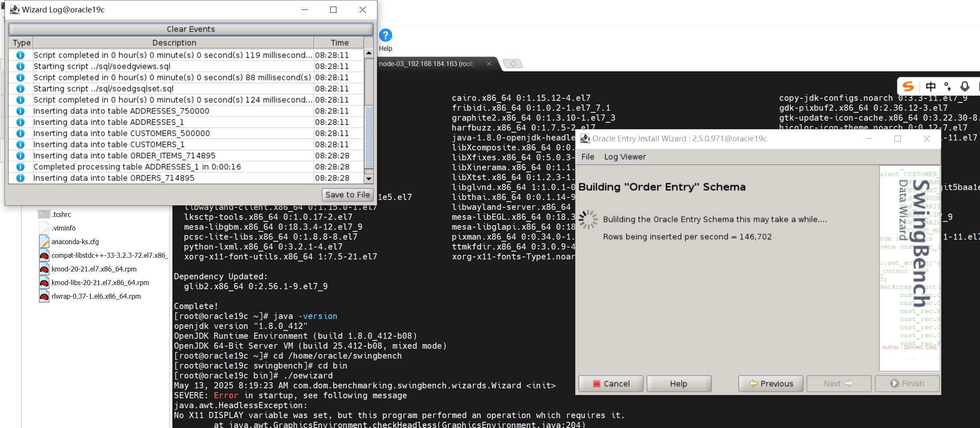Open the Log Viewer menu
The height and width of the screenshot is (428, 980).
coord(625,157)
